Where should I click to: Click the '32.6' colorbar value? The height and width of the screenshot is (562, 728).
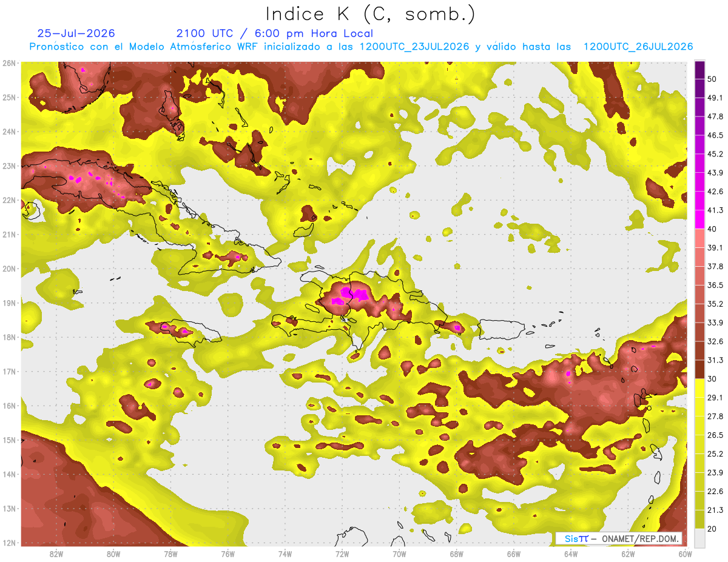point(715,341)
